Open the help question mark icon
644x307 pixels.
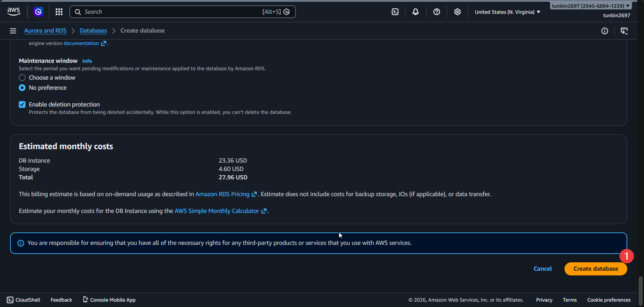(436, 12)
